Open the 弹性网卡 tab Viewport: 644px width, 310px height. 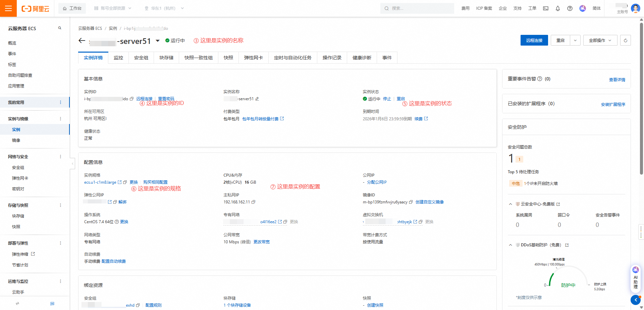(254, 58)
